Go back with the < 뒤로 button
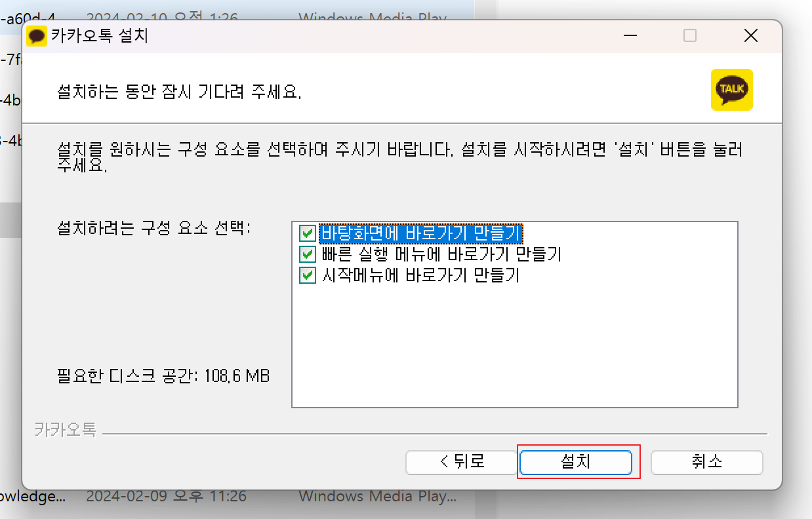 coord(462,462)
